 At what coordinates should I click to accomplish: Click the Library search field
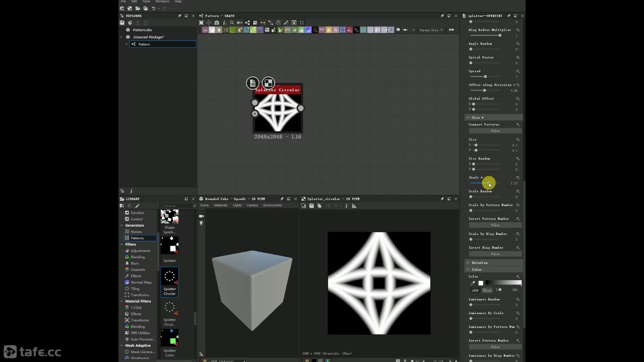[178, 206]
